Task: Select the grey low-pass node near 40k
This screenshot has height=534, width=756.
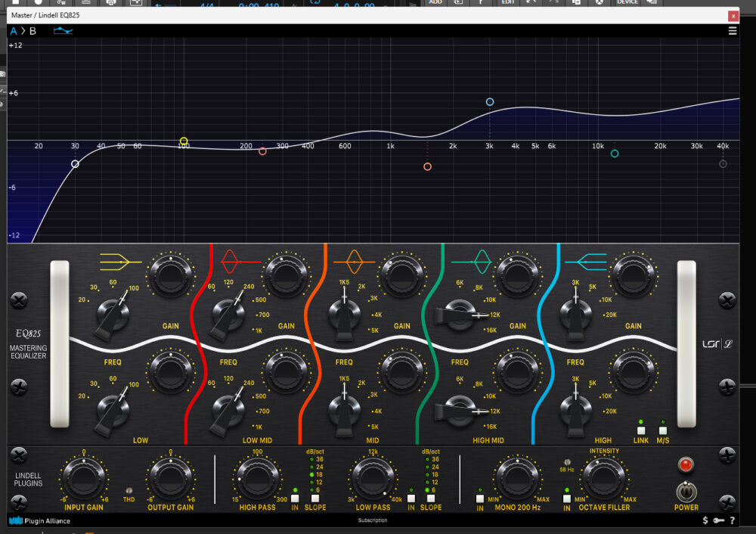Action: 723,164
